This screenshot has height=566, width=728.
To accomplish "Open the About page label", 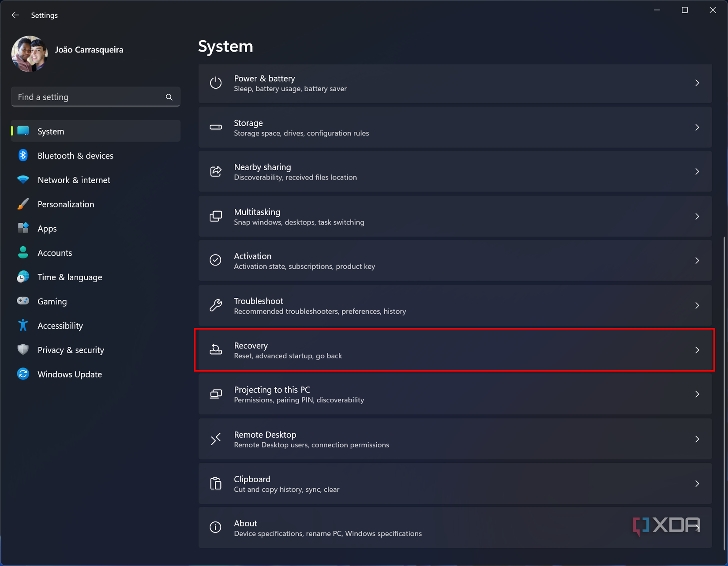I will 245,523.
